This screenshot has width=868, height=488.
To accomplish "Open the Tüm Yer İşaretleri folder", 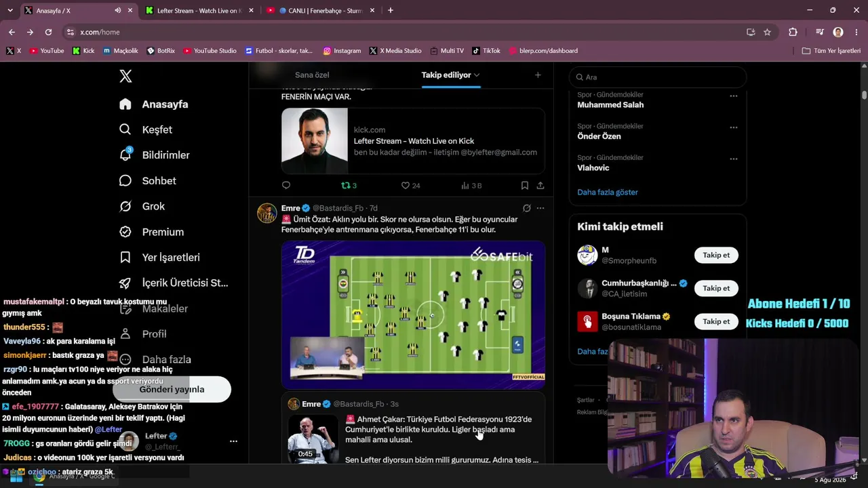I will 831,51.
